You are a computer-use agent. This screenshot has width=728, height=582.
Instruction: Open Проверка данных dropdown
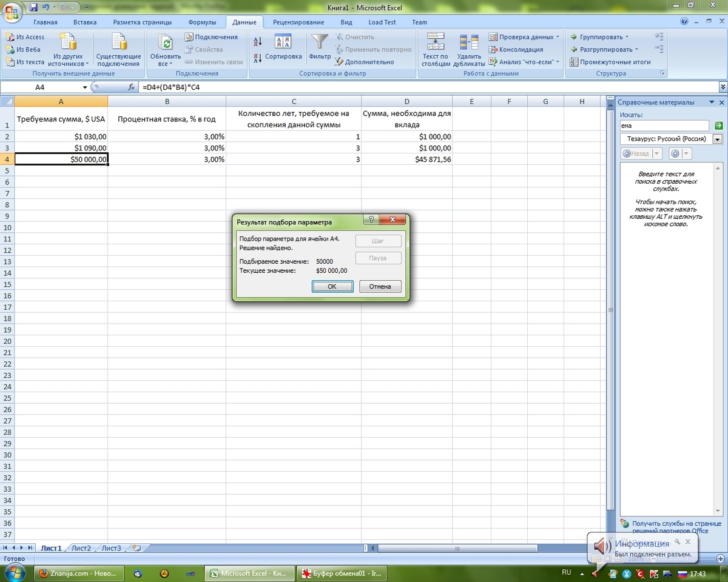coord(524,37)
